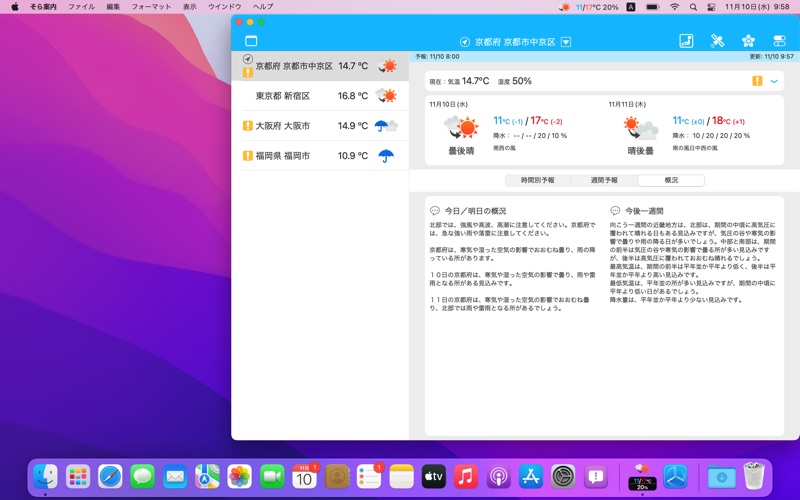Open the ウインドウ menu in menu bar
This screenshot has width=800, height=500.
[x=224, y=7]
